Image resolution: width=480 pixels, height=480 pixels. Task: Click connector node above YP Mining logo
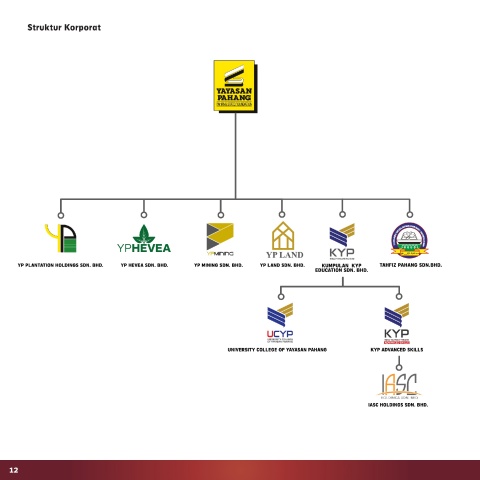tap(221, 215)
